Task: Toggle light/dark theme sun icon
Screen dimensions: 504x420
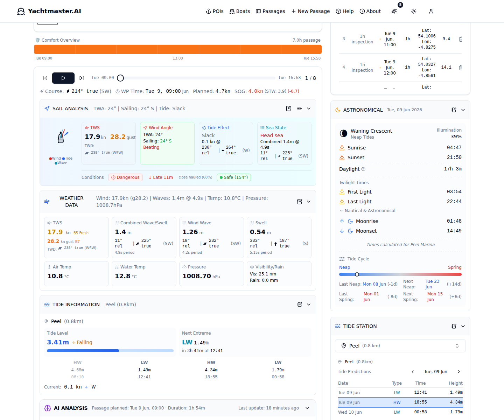Action: coord(414,11)
